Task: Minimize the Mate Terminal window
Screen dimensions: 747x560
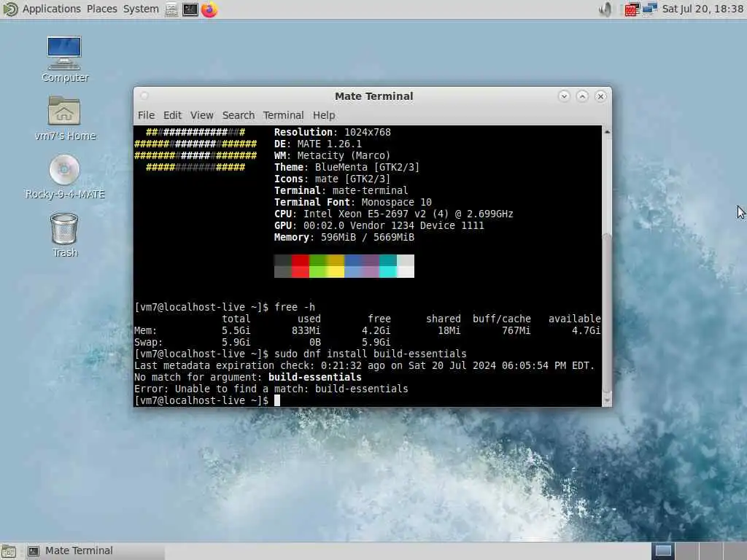Action: pos(564,96)
